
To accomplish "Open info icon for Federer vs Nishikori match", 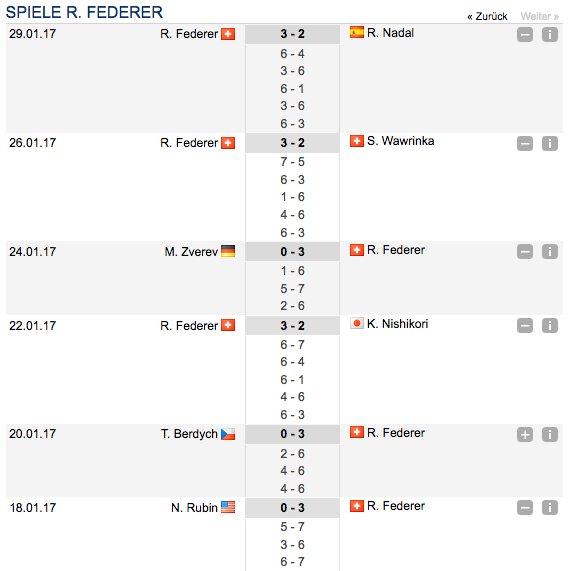I will [549, 325].
